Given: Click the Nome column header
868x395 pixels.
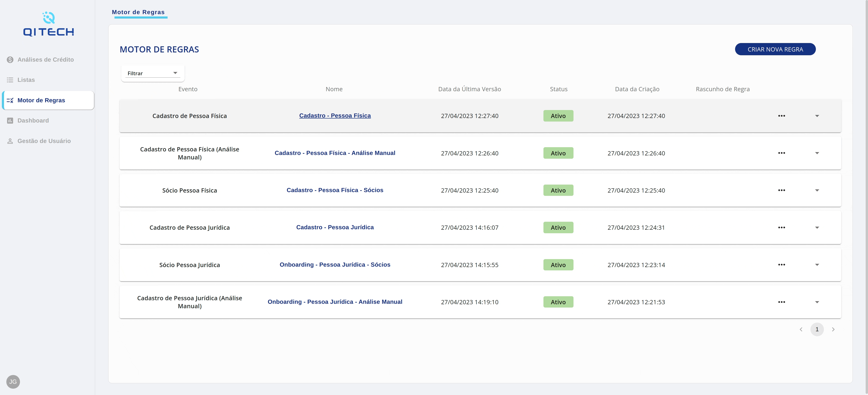Looking at the screenshot, I should point(334,89).
